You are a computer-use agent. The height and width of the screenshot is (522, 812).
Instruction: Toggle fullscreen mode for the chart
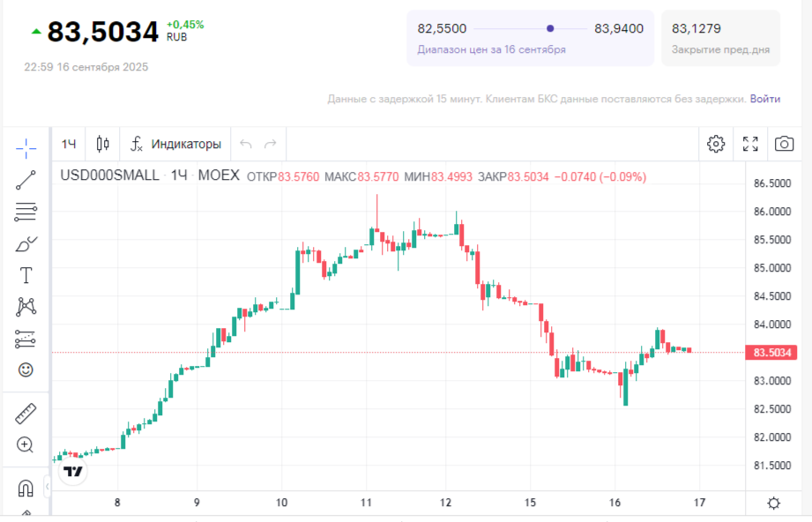pyautogui.click(x=750, y=144)
